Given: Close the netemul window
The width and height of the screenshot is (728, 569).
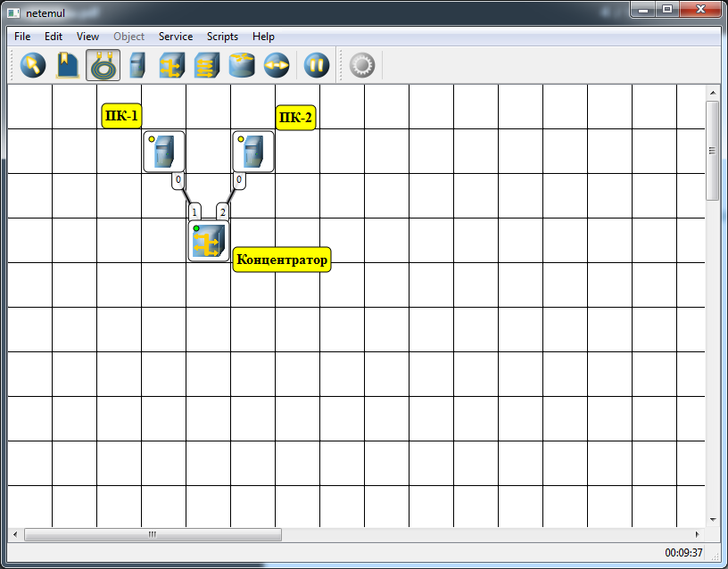Looking at the screenshot, I should (700, 9).
